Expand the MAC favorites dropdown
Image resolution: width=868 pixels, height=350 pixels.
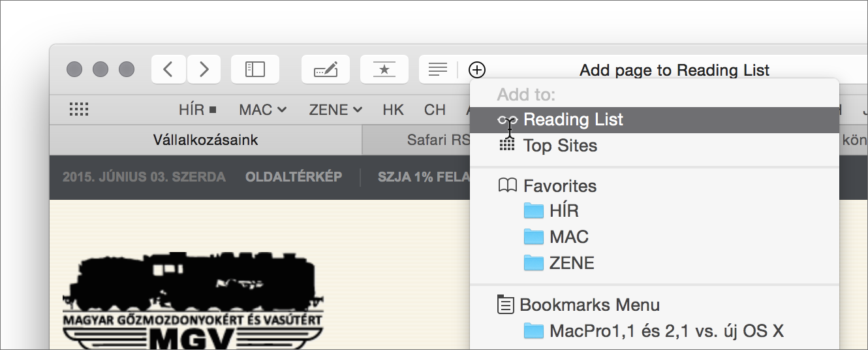(262, 110)
